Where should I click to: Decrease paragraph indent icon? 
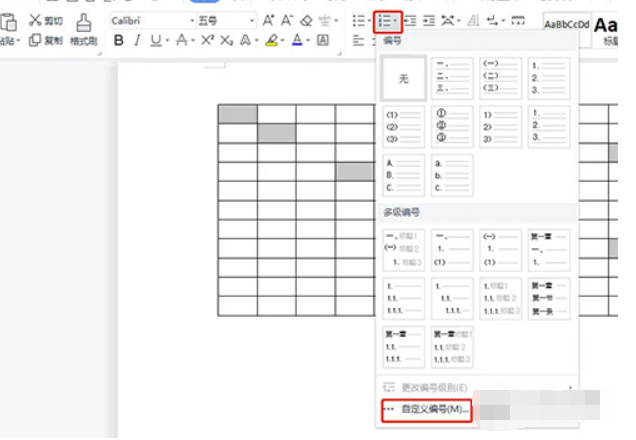click(x=410, y=20)
